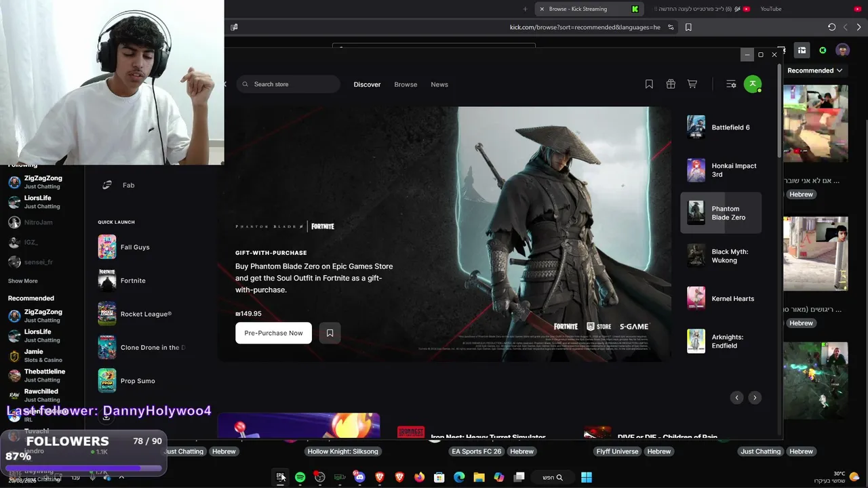The width and height of the screenshot is (868, 488).
Task: Click the Hollow Knight: Silksong category tag
Action: click(342, 451)
